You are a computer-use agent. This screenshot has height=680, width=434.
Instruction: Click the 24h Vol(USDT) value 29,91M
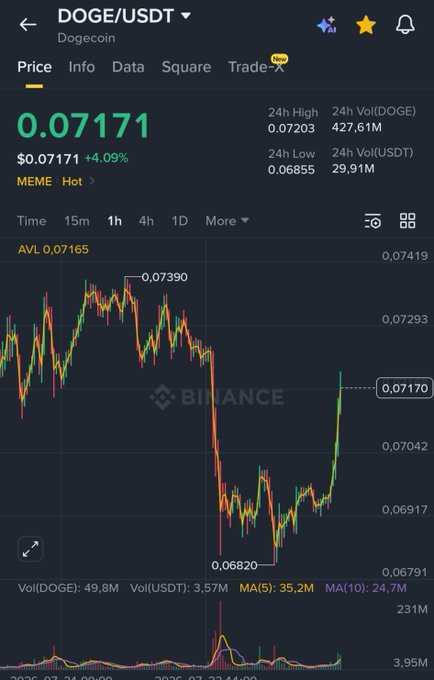[353, 169]
